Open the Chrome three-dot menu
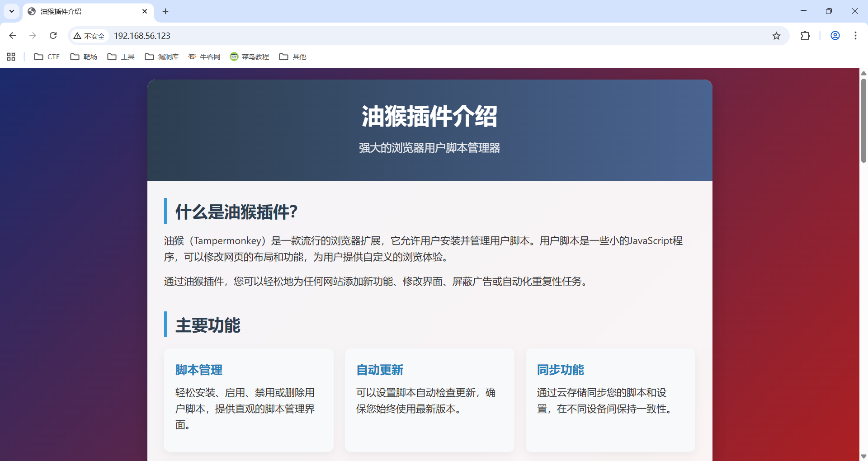The height and width of the screenshot is (461, 868). 855,36
